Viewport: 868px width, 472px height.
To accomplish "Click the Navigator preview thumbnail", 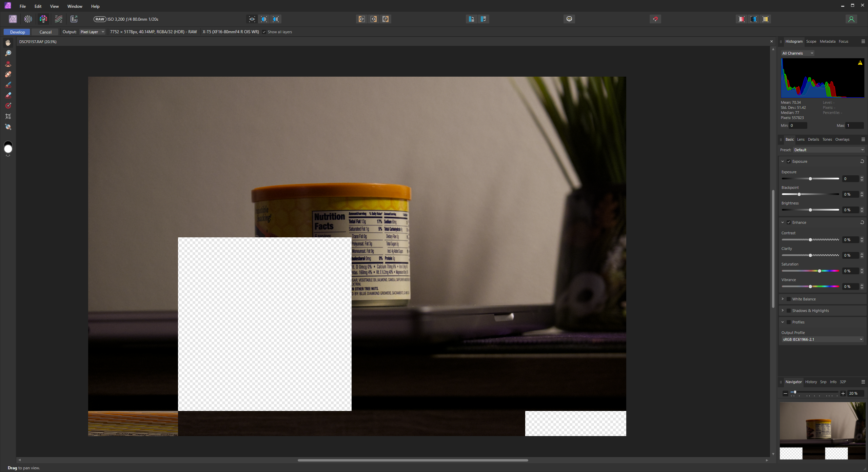I will click(x=822, y=431).
